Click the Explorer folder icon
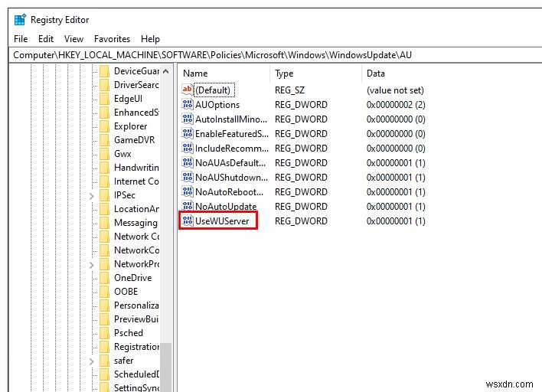542x392 pixels. [104, 126]
